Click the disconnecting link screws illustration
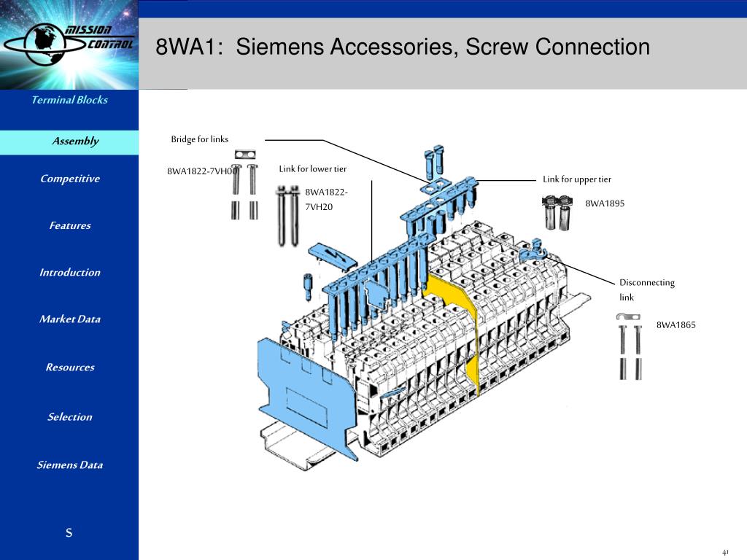 click(x=630, y=346)
